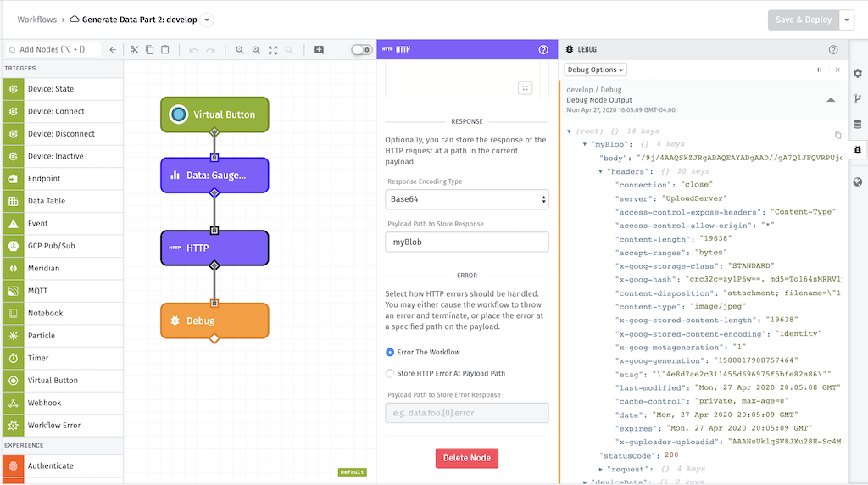Add the Webhook trigger node

click(63, 403)
